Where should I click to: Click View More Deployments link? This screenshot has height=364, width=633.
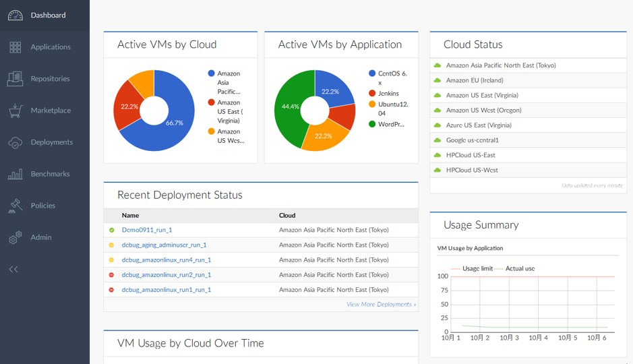[381, 305]
